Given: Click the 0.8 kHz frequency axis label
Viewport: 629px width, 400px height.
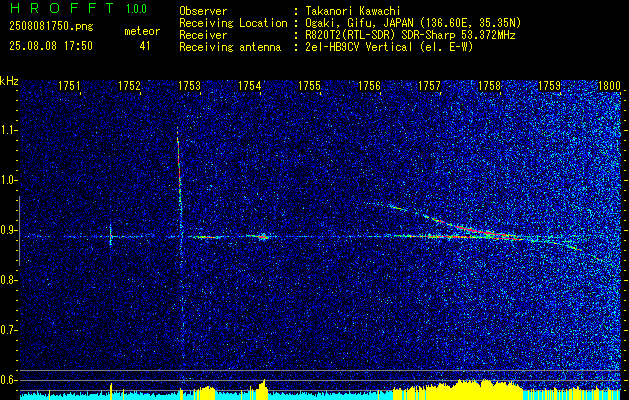Looking at the screenshot, I should [x=9, y=280].
